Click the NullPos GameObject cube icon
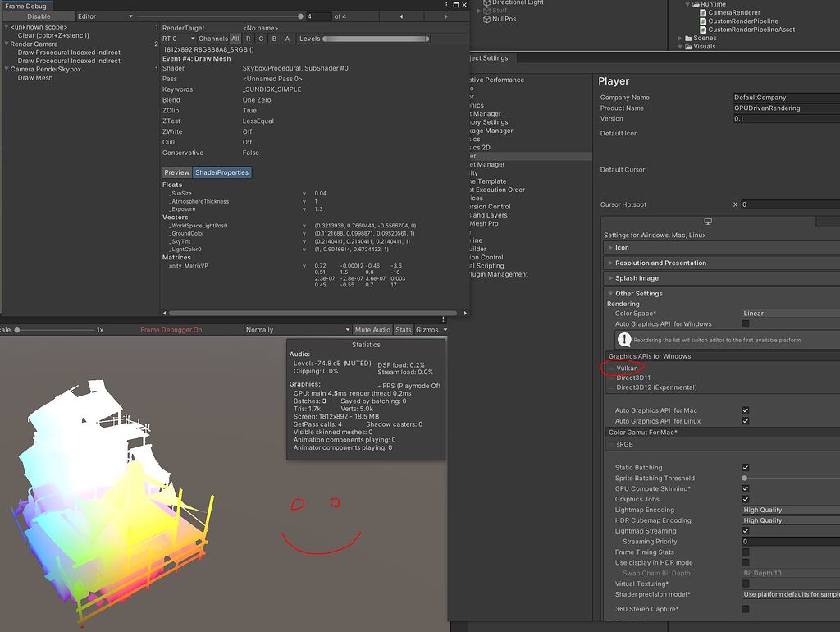Image resolution: width=840 pixels, height=632 pixels. pyautogui.click(x=486, y=19)
